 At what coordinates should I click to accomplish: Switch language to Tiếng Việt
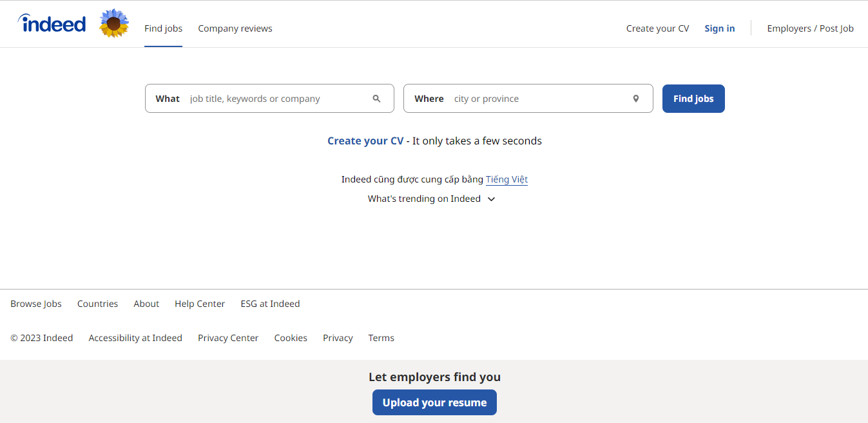coord(506,179)
